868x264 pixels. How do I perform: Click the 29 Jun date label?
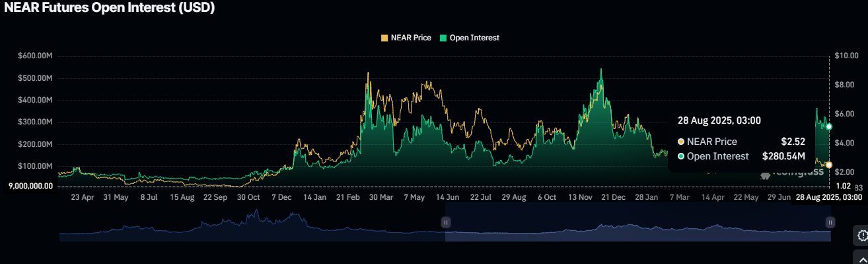pos(779,197)
